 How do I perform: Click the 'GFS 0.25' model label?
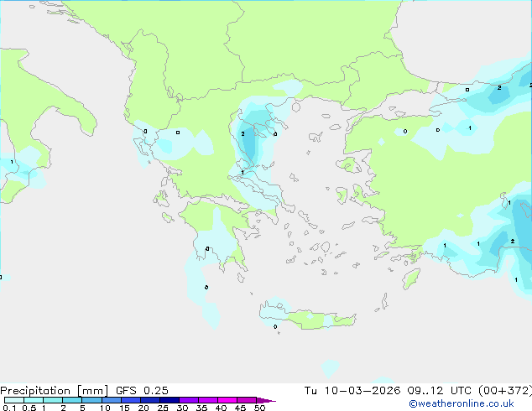coord(142,391)
